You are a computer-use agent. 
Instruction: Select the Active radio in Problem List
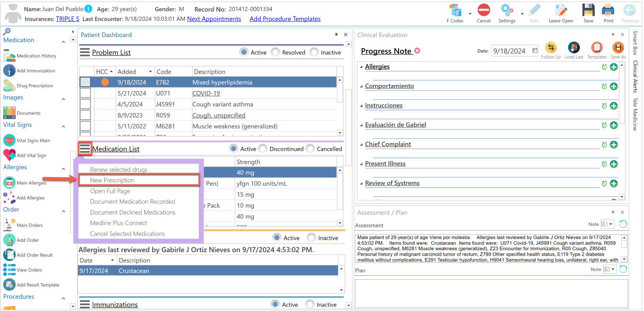pyautogui.click(x=244, y=52)
